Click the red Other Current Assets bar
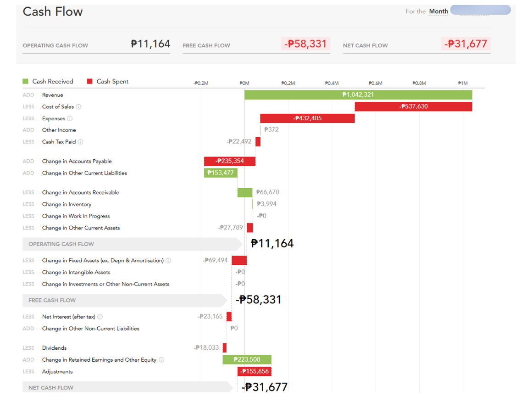The width and height of the screenshot is (532, 397). click(250, 228)
